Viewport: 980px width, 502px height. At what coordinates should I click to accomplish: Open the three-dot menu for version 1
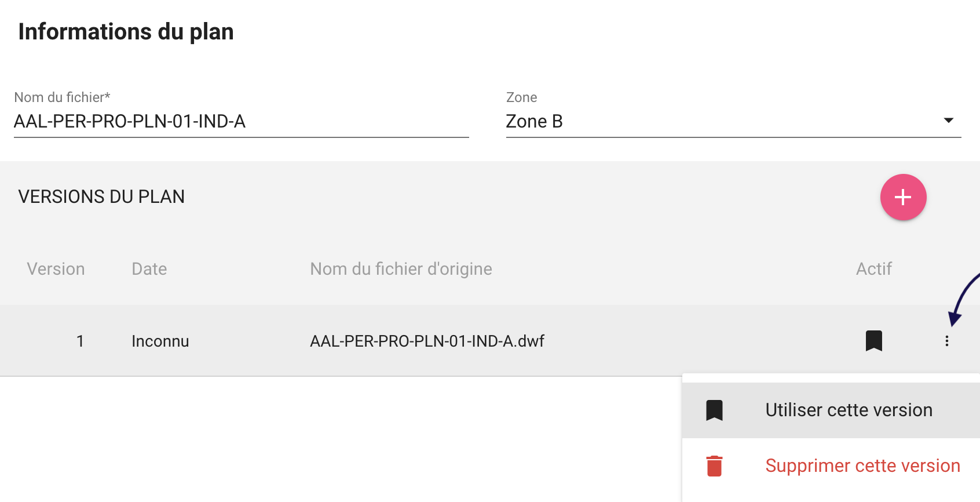point(946,341)
